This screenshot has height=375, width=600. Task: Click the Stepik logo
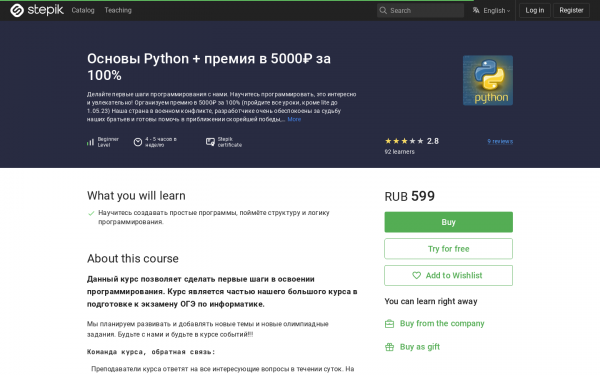[37, 10]
